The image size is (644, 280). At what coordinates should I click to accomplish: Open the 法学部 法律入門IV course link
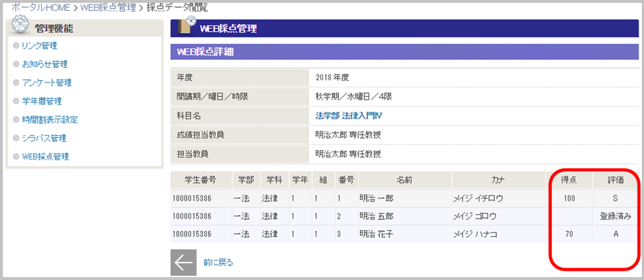click(x=349, y=116)
